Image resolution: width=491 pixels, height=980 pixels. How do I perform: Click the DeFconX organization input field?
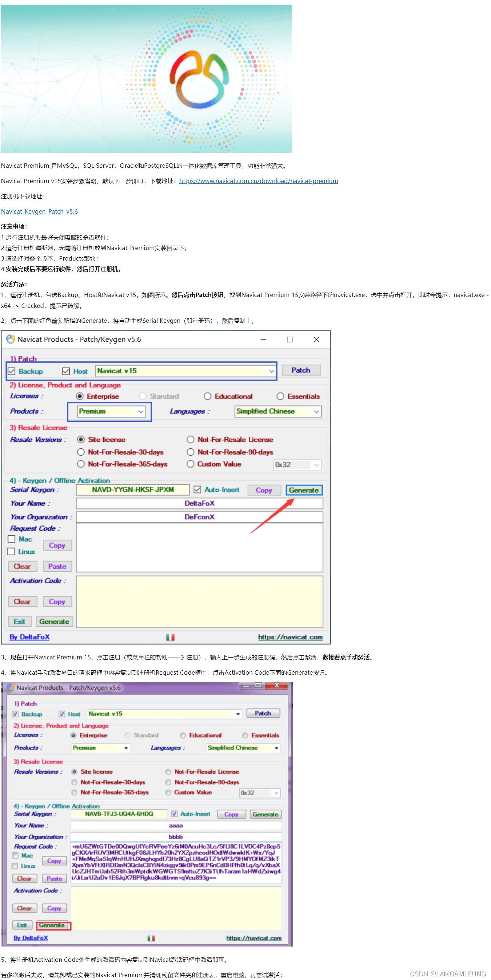[200, 517]
